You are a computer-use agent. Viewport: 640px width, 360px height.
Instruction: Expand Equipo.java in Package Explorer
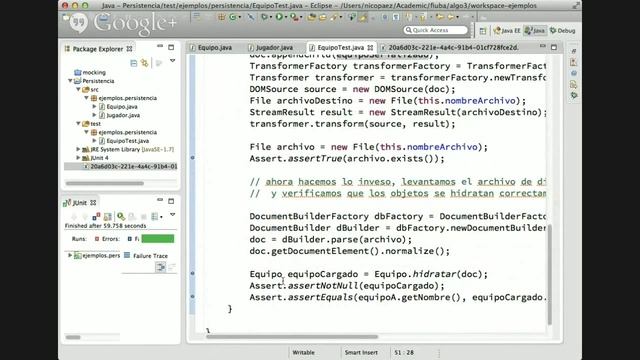94,107
